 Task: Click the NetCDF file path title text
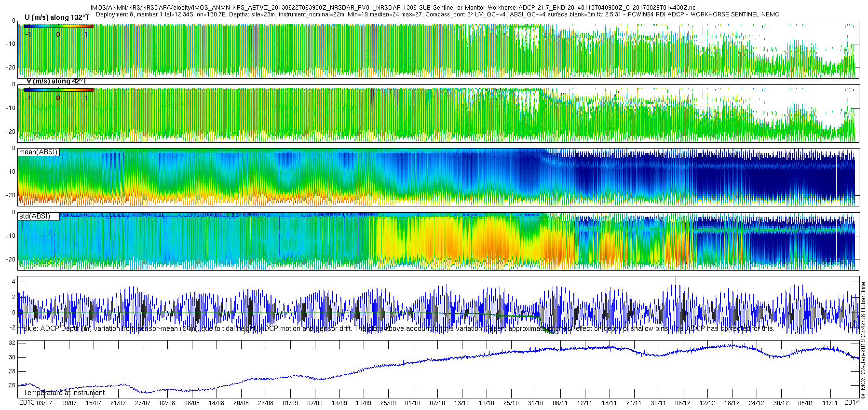pos(393,8)
